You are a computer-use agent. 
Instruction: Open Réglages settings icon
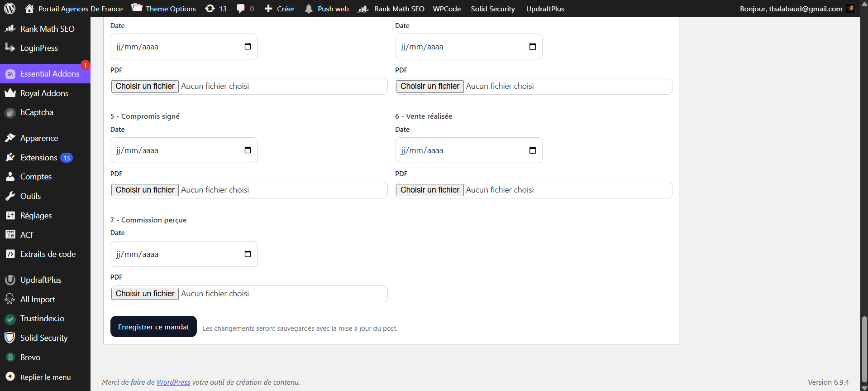click(x=10, y=215)
